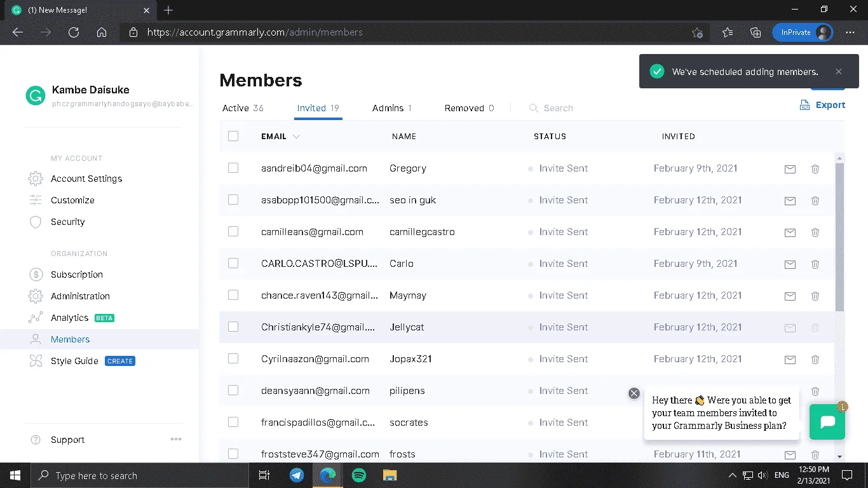This screenshot has width=868, height=488.
Task: Close the scheduled members notification
Action: 839,72
